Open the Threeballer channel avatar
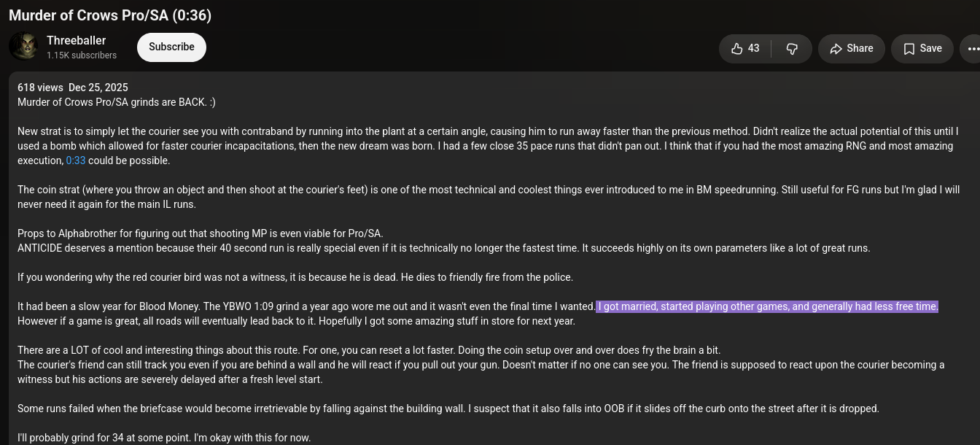The height and width of the screenshot is (445, 980). (23, 46)
